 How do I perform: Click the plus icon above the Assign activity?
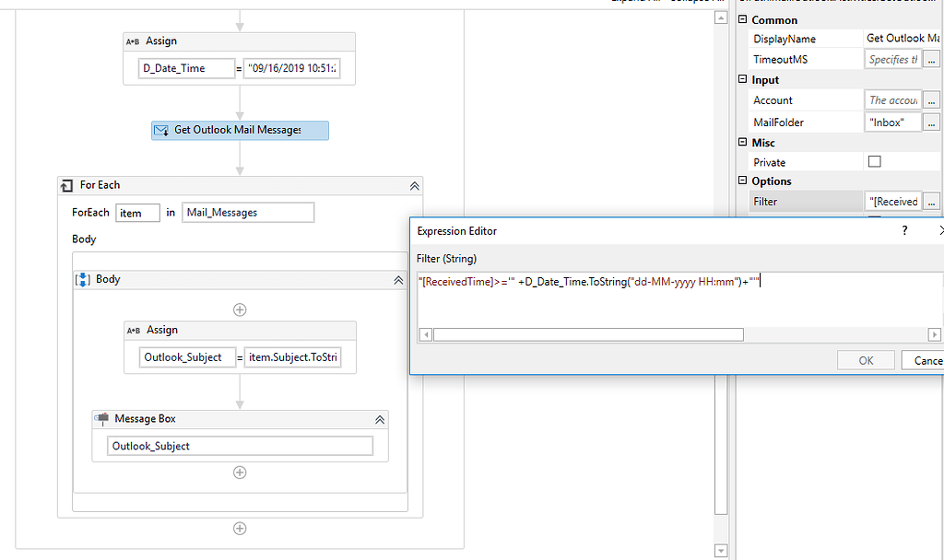click(x=240, y=309)
